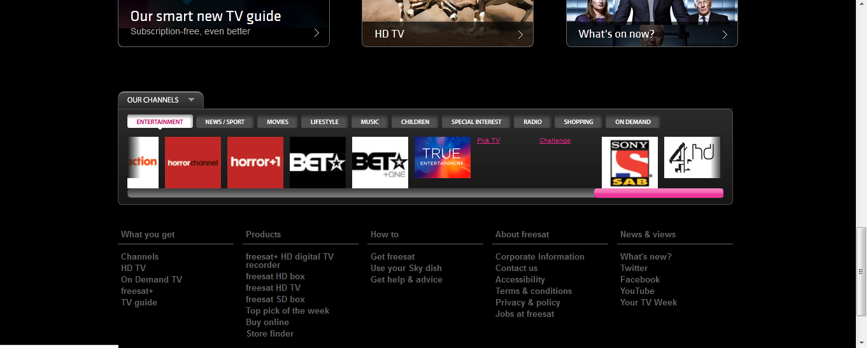Image resolution: width=868 pixels, height=348 pixels.
Task: Open the Sony SAB channel logo
Action: point(630,163)
